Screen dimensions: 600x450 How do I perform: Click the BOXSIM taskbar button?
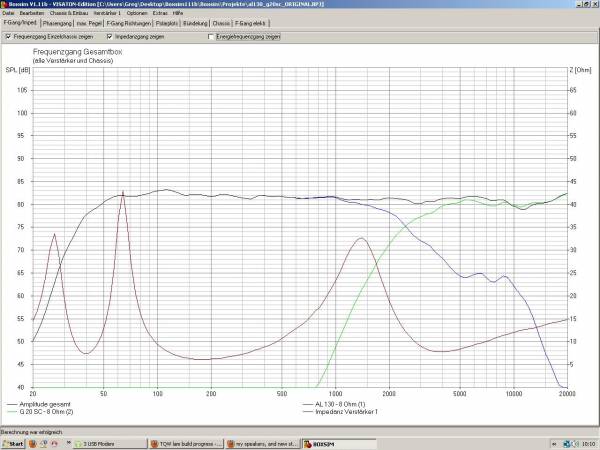click(x=339, y=444)
